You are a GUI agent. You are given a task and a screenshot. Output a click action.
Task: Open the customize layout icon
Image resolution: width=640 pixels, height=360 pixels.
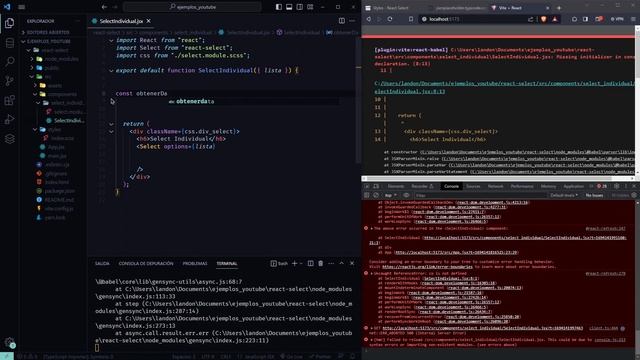coord(310,7)
